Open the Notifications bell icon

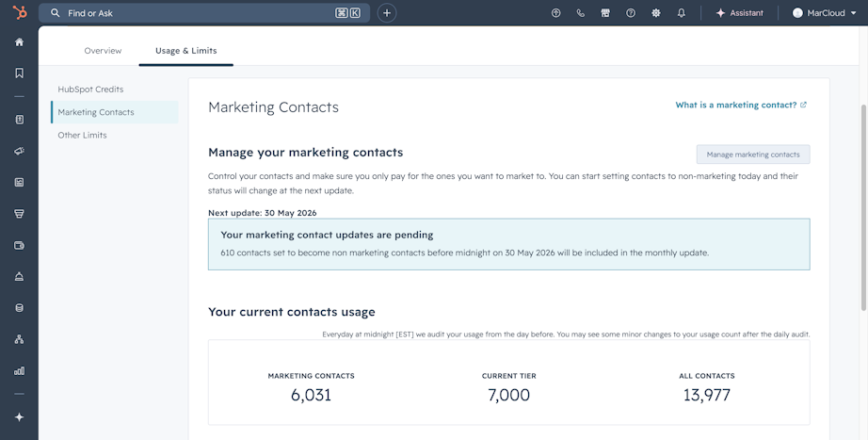tap(682, 13)
